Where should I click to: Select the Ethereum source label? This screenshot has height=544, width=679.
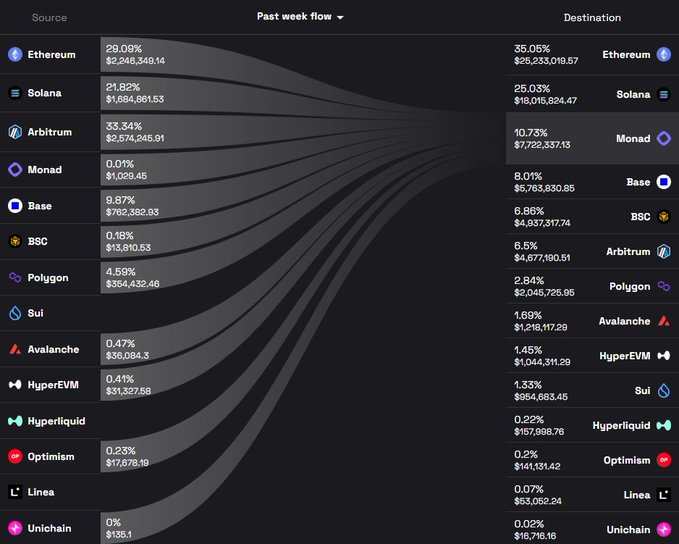tap(52, 55)
